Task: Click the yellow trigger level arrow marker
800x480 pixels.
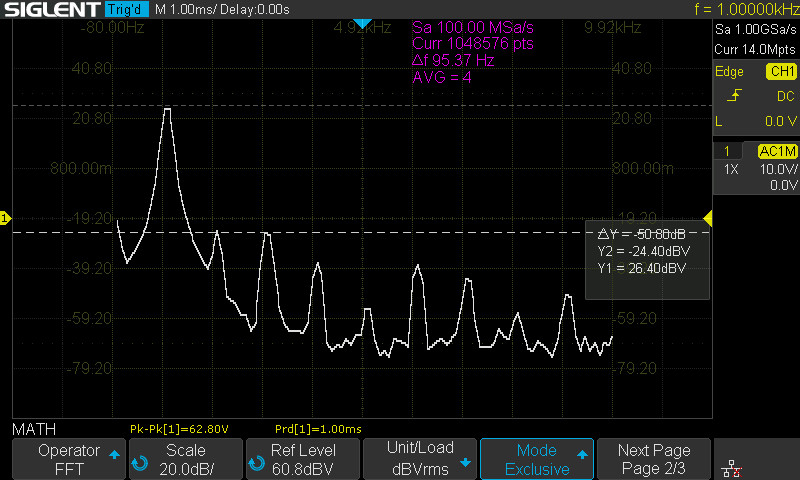Action: click(708, 218)
